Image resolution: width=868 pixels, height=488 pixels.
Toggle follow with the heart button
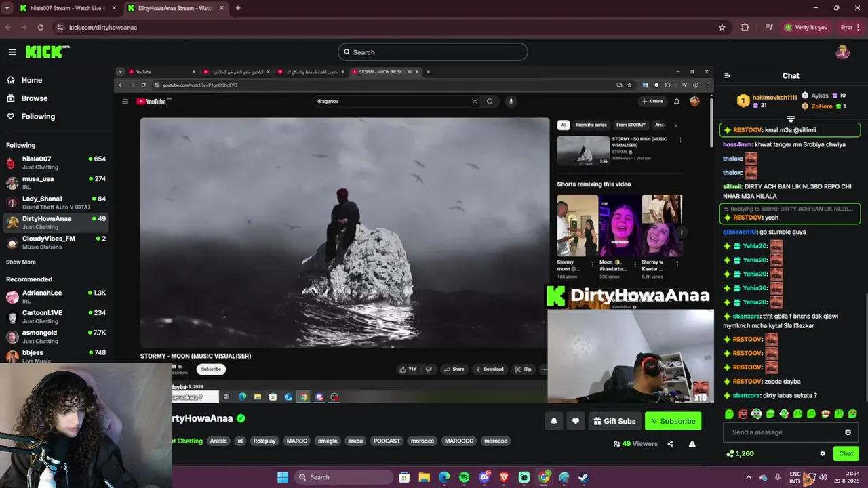click(x=576, y=421)
